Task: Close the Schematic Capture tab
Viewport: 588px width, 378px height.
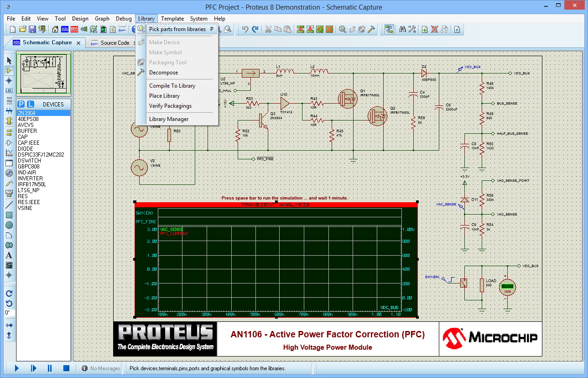Action: (78, 43)
